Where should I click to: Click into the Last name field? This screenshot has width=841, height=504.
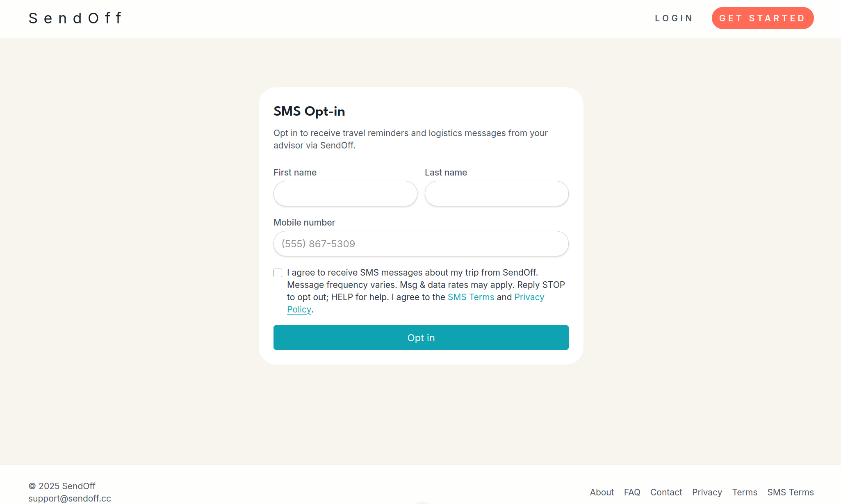pyautogui.click(x=497, y=194)
